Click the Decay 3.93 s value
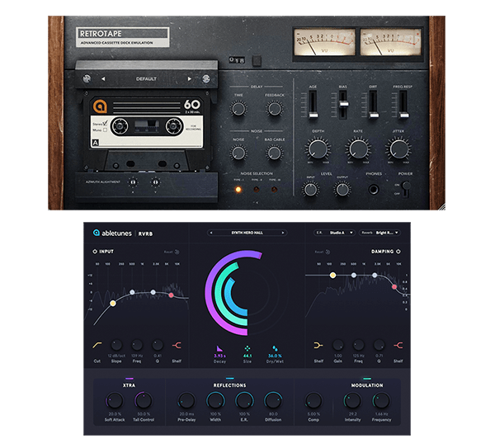 [x=219, y=356]
